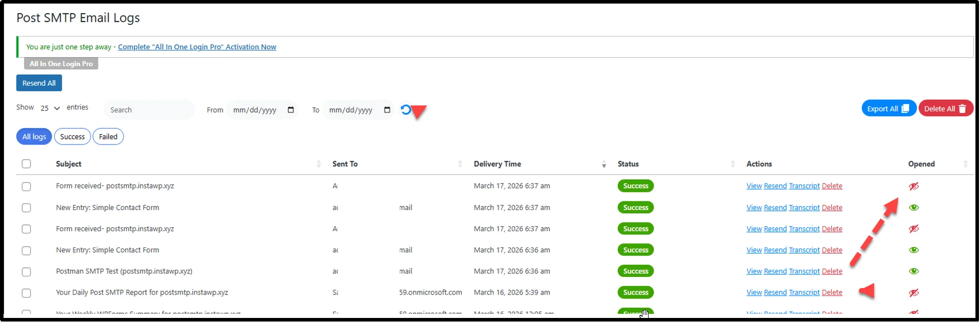Screen dimensions: 980x322
Task: Sort by the Status column arrows
Action: tap(733, 164)
